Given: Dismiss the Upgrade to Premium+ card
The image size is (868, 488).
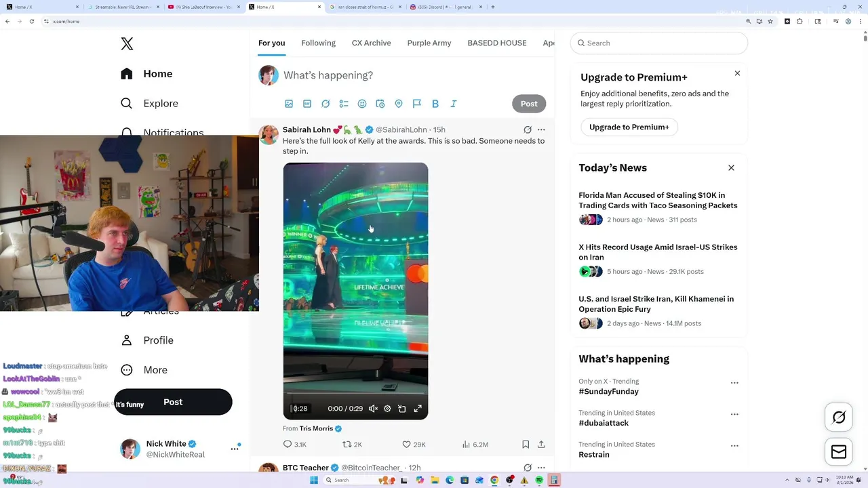Looking at the screenshot, I should 737,73.
